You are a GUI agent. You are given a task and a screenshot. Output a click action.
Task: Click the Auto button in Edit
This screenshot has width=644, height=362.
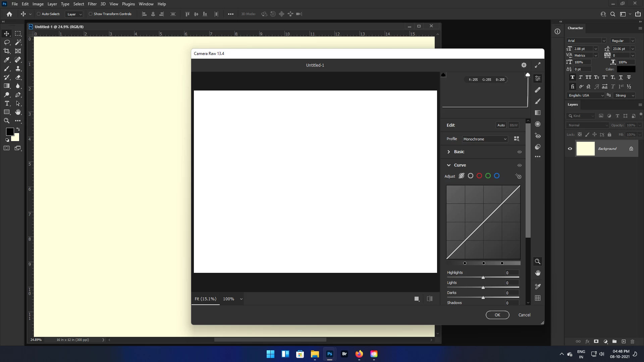click(x=501, y=125)
